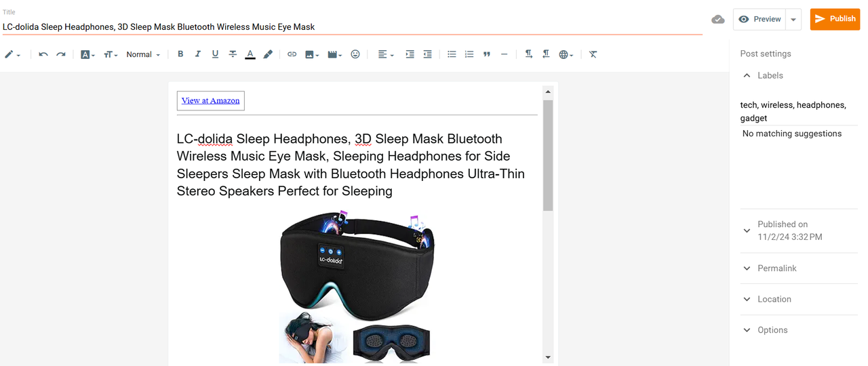Viewport: 868px width, 366px height.
Task: Redo the last edit
Action: point(61,54)
